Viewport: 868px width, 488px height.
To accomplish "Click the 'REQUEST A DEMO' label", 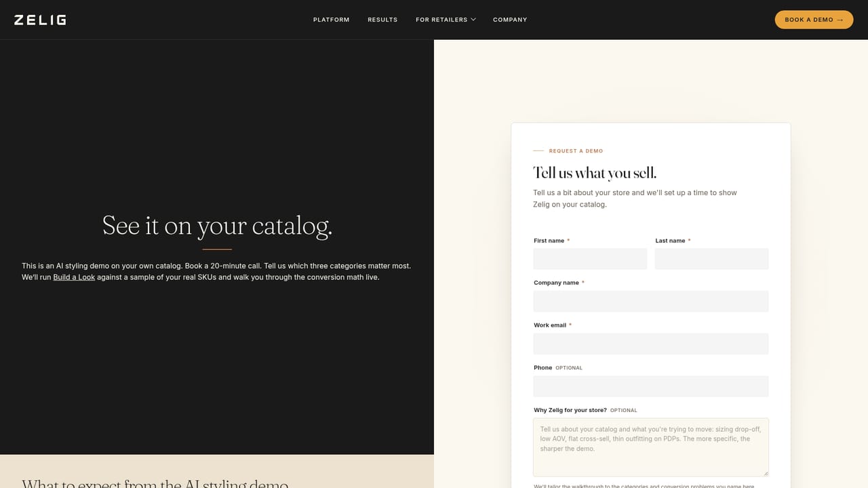I will [x=576, y=151].
